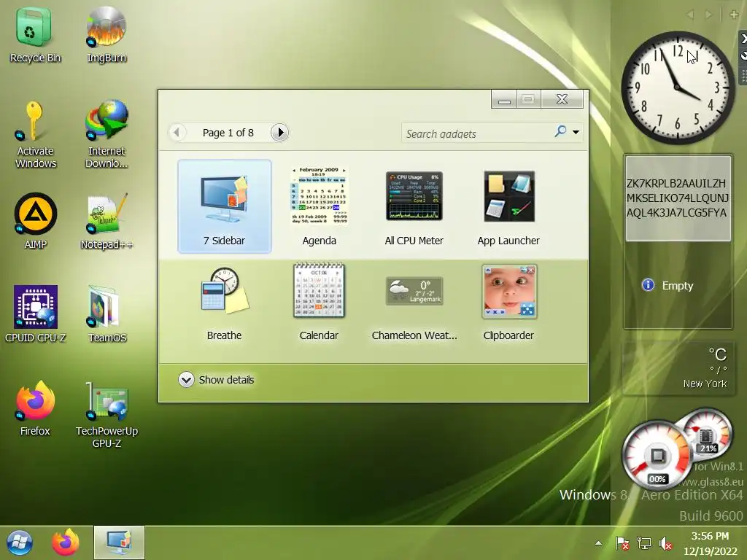This screenshot has height=560, width=747.
Task: Select the Clipboarder gadget
Action: click(508, 302)
